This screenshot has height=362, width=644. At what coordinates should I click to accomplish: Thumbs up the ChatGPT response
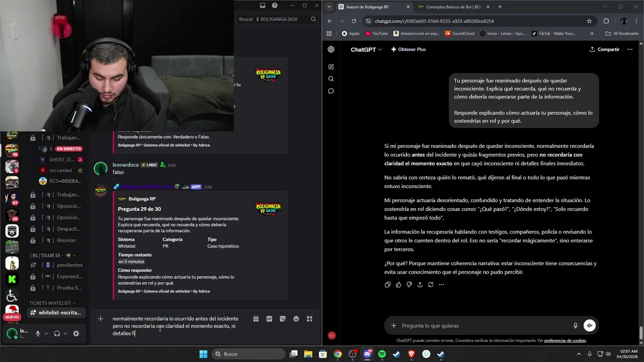coord(398,285)
